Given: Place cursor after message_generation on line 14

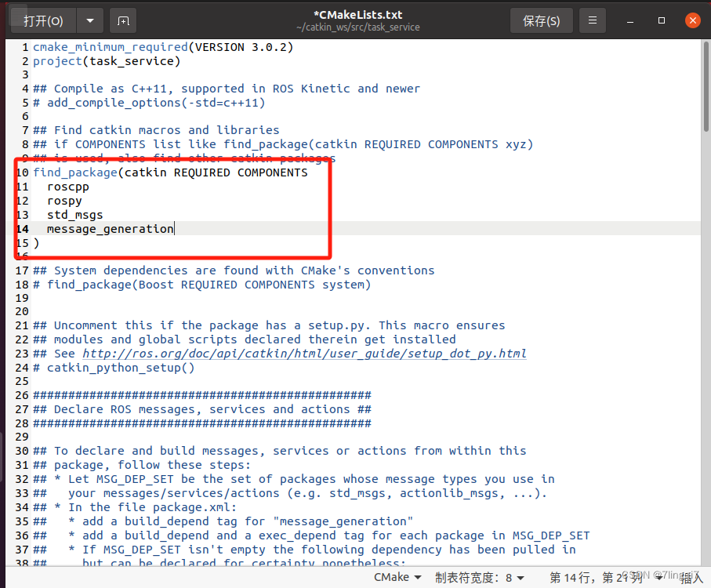Looking at the screenshot, I should coord(174,228).
